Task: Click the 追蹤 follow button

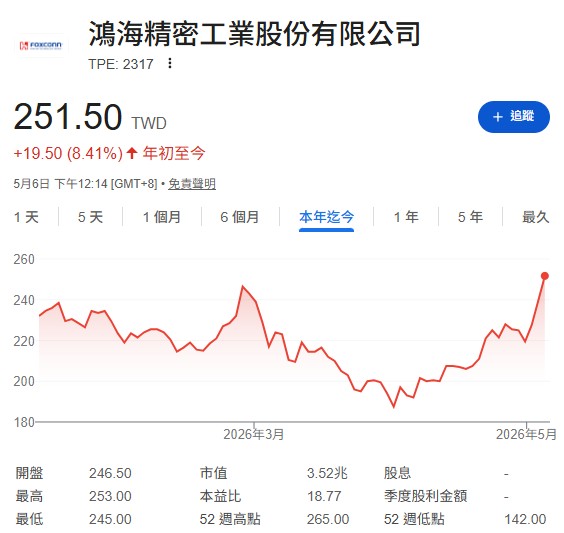Action: coord(513,117)
